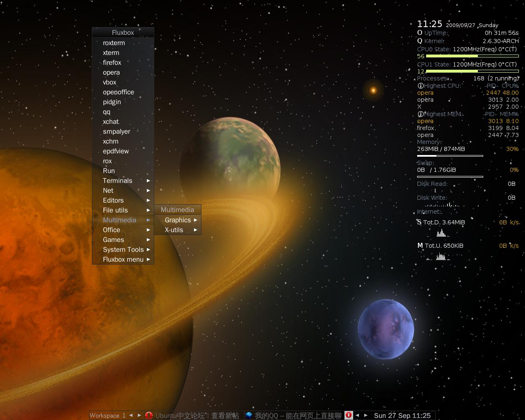Focus the 我的QQ window in taskbar
The height and width of the screenshot is (420, 525).
point(294,415)
